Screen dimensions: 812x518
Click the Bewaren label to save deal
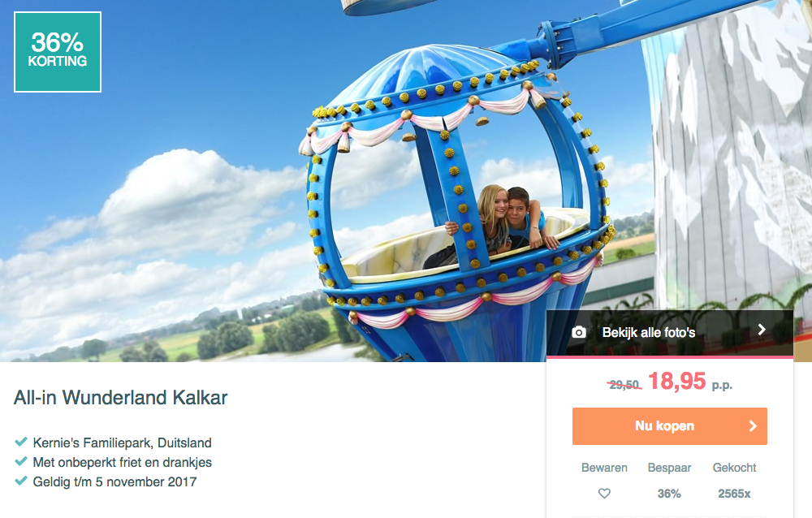tap(604, 468)
